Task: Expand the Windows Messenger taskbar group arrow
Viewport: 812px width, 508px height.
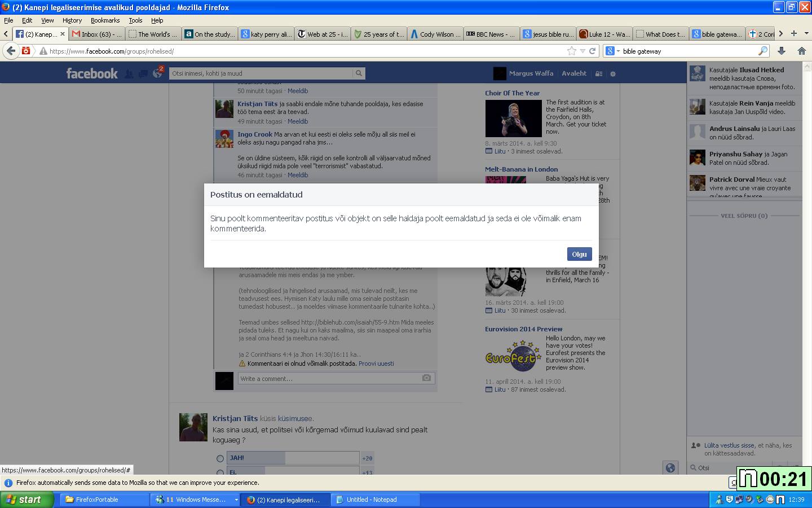Action: tap(236, 500)
